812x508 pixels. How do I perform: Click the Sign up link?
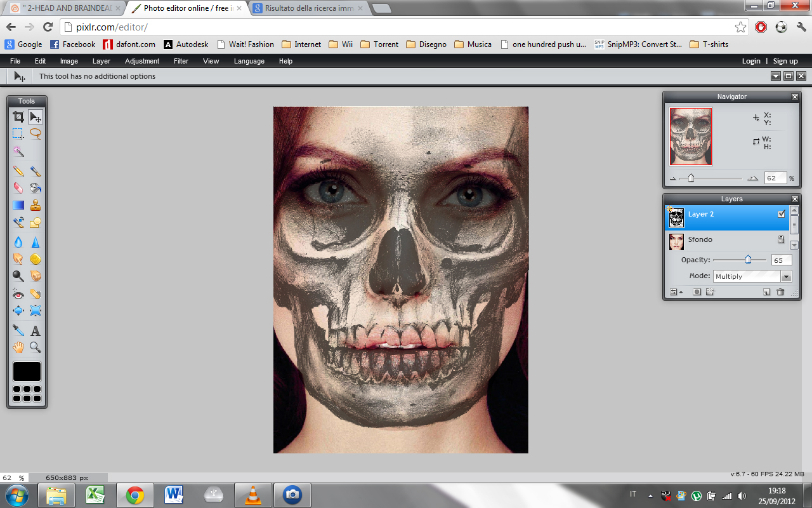785,61
